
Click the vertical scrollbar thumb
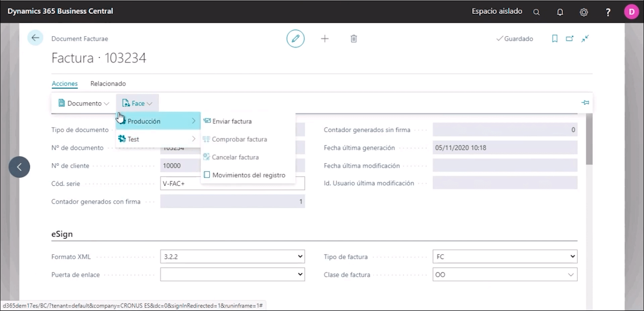click(589, 139)
